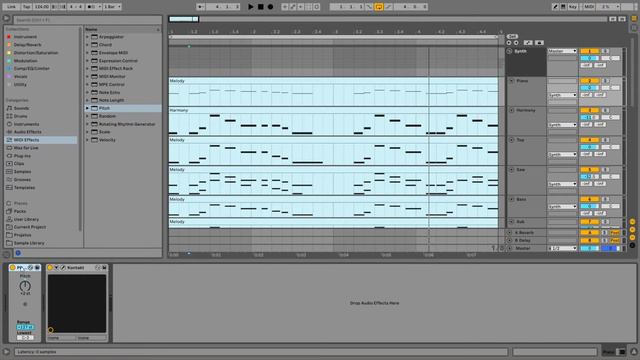This screenshot has height=360, width=640.
Task: Expand the Random folder
Action: pos(87,116)
